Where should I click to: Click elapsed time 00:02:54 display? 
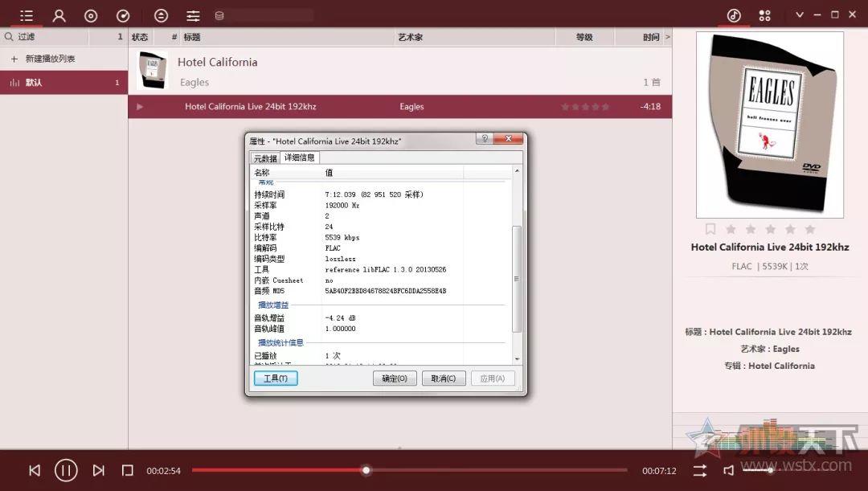[163, 471]
